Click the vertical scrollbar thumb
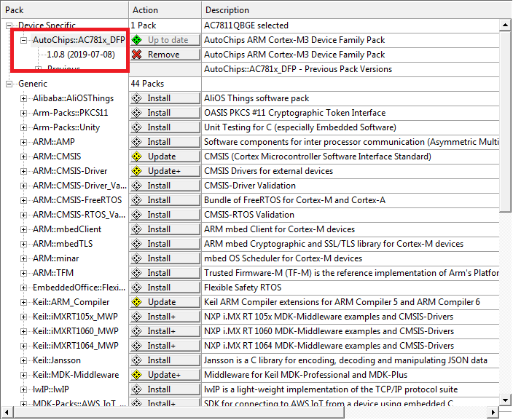The image size is (513, 420). 506,122
